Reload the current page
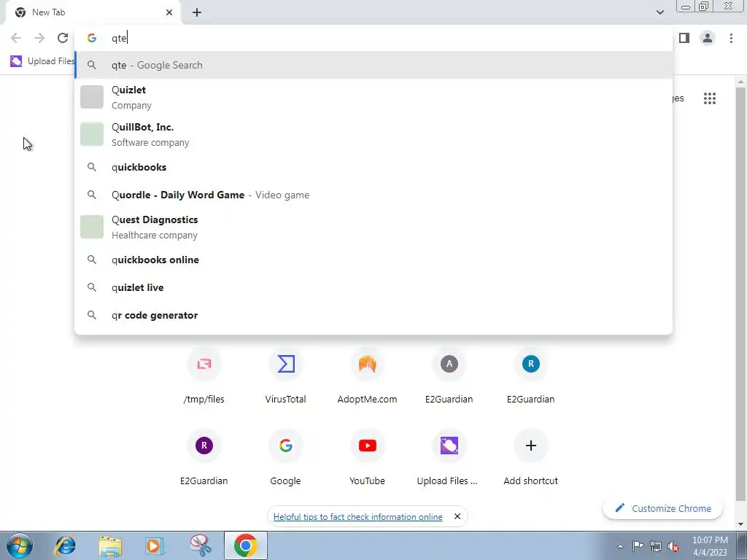The height and width of the screenshot is (560, 747). pyautogui.click(x=63, y=38)
